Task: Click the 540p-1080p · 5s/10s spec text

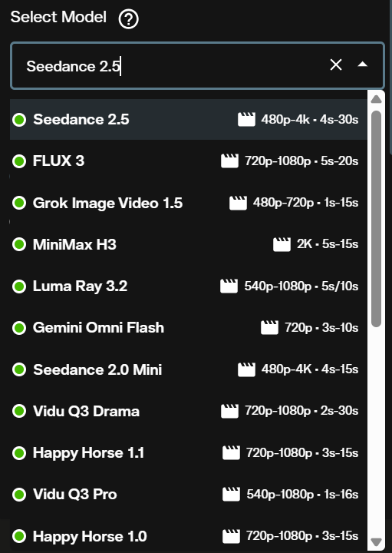Action: pos(301,286)
